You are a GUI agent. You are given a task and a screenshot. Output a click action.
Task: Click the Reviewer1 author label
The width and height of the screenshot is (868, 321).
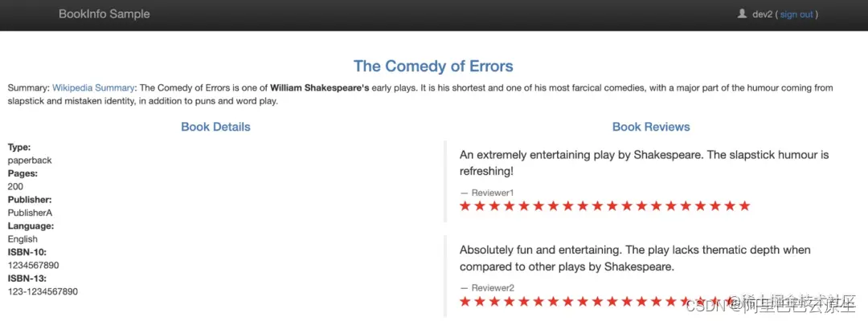point(493,193)
